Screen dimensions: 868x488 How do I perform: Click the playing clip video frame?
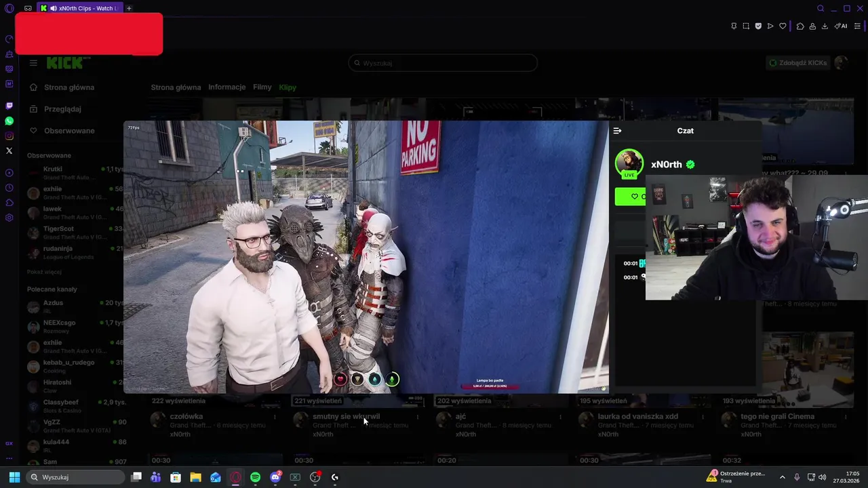pyautogui.click(x=366, y=257)
